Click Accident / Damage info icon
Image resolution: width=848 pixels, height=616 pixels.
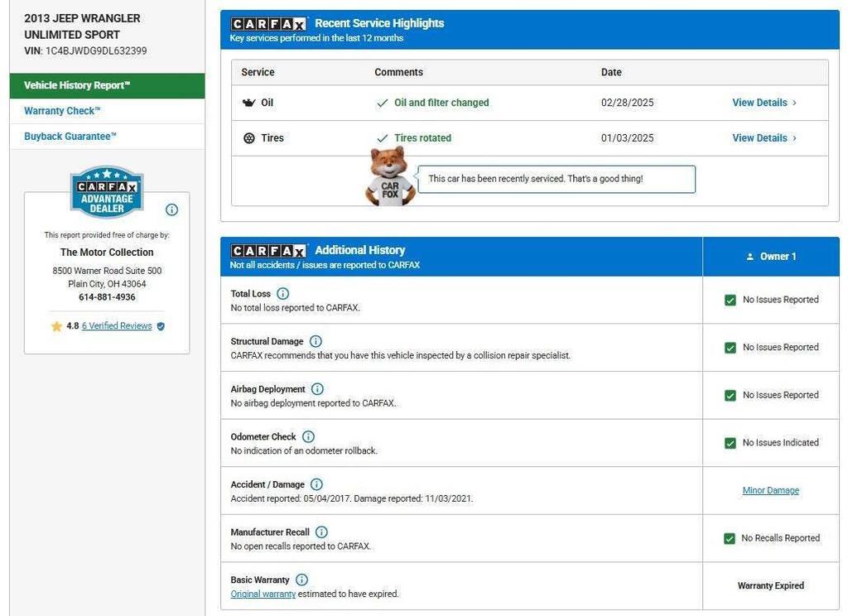pyautogui.click(x=316, y=484)
